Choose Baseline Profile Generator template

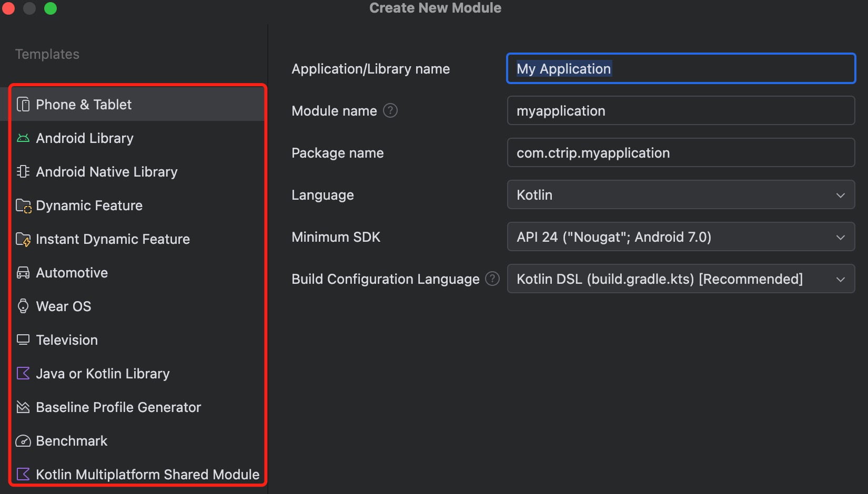(118, 407)
